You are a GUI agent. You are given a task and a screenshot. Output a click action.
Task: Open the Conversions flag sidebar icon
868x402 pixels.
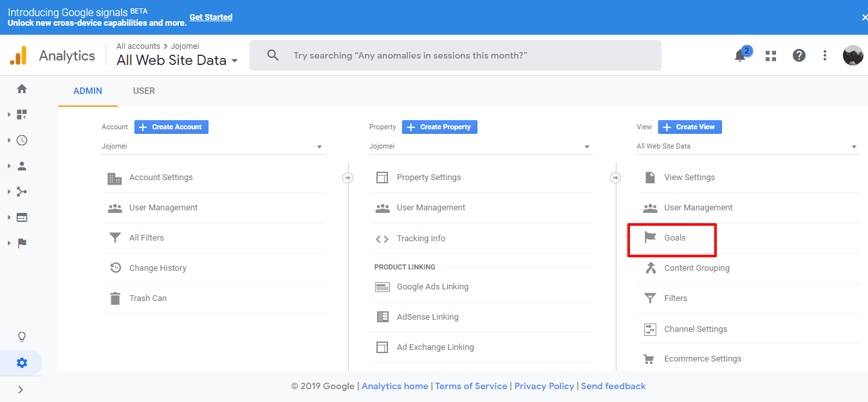tap(22, 243)
